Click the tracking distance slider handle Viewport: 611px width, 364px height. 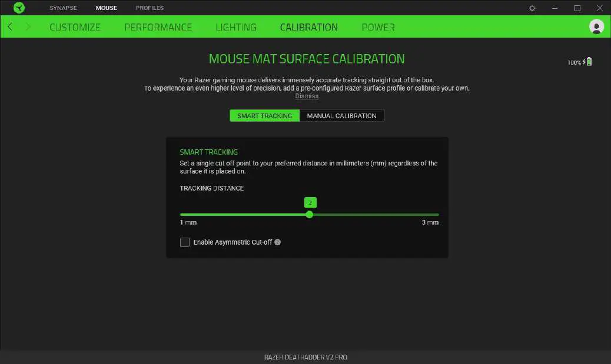(x=310, y=215)
